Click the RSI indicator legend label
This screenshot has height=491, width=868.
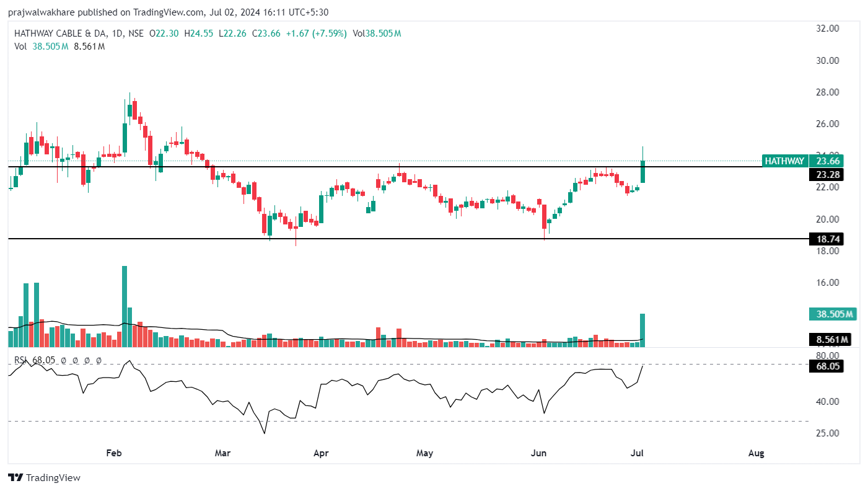22,360
